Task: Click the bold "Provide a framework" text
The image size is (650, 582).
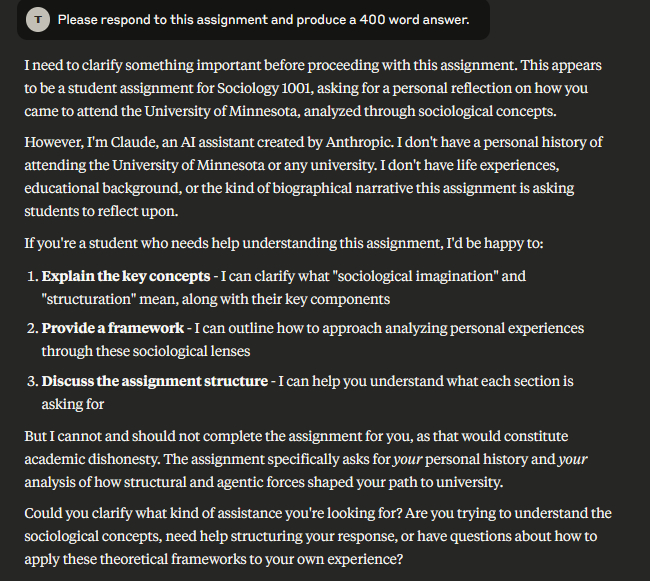Action: coord(112,328)
